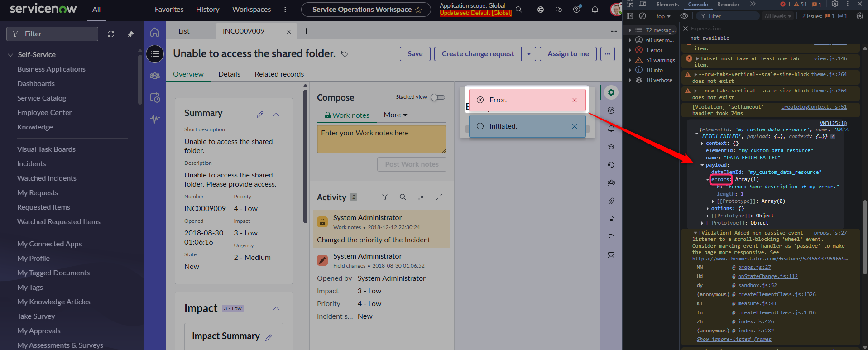Pin the navigation filter panel
This screenshot has height=350, width=868.
pyautogui.click(x=131, y=34)
